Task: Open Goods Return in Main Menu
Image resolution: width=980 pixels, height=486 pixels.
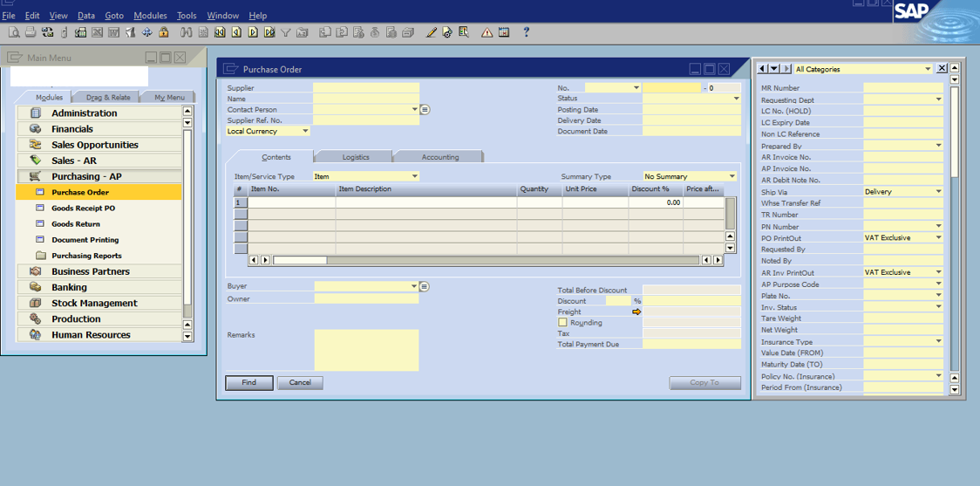Action: click(76, 224)
